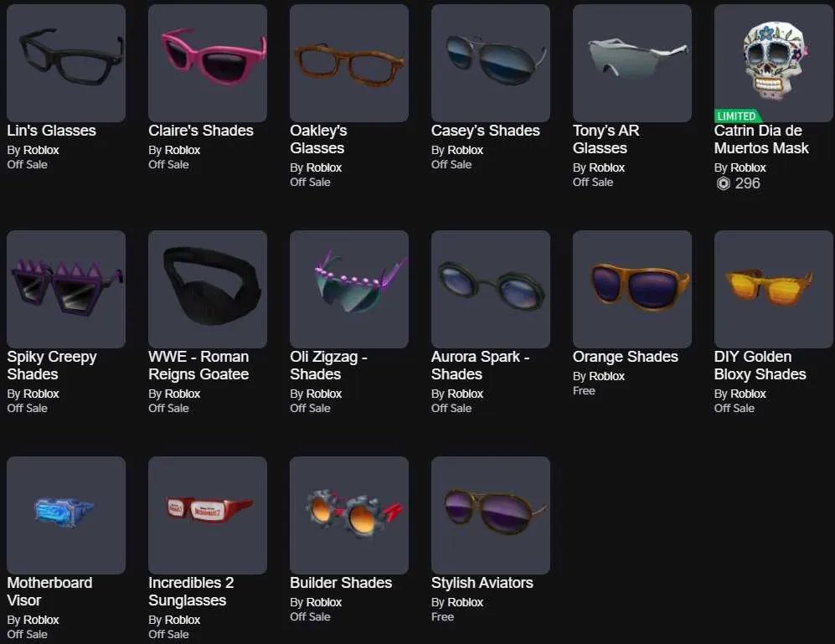The height and width of the screenshot is (644, 835).
Task: Visit Roblox creator link under Orange Shades
Action: pos(606,376)
